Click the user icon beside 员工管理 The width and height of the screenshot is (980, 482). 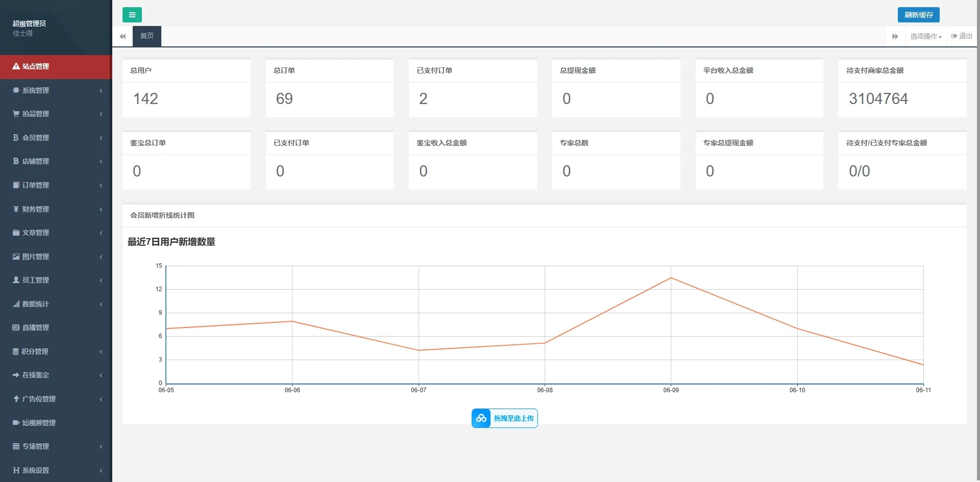(16, 280)
